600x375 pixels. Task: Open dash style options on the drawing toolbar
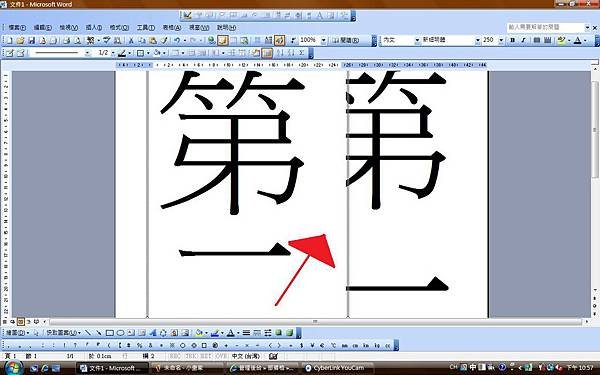[x=257, y=333]
